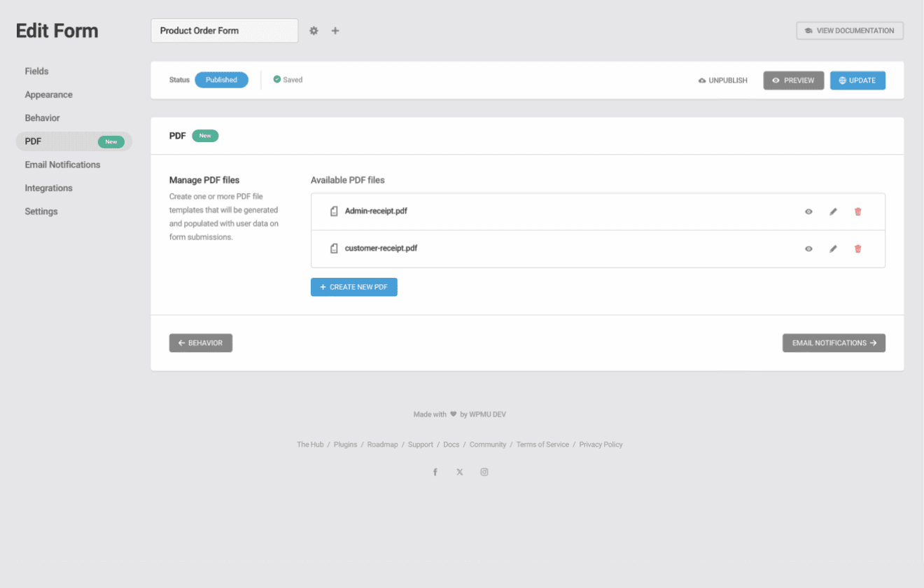Edit Admin-receipt.pdf with the pencil icon
924x588 pixels.
[x=833, y=211]
